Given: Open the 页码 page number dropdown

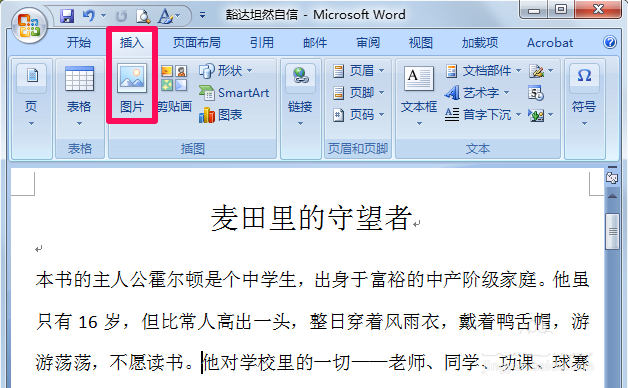Looking at the screenshot, I should tap(359, 115).
